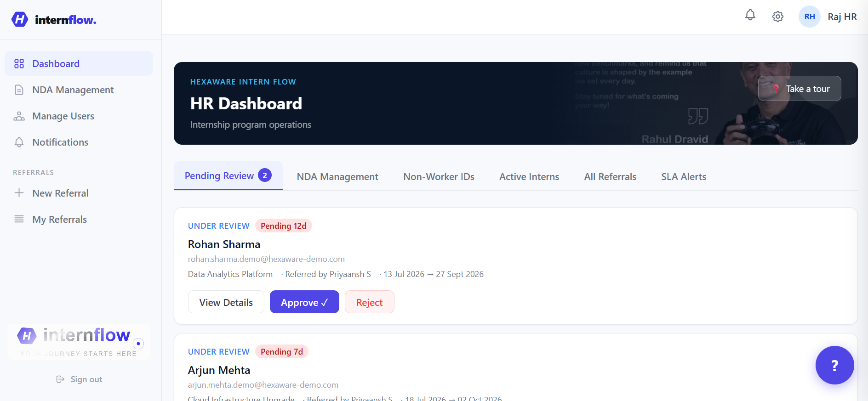Switch to the SLA Alerts tab
Image resolution: width=868 pixels, height=401 pixels.
[x=684, y=176]
